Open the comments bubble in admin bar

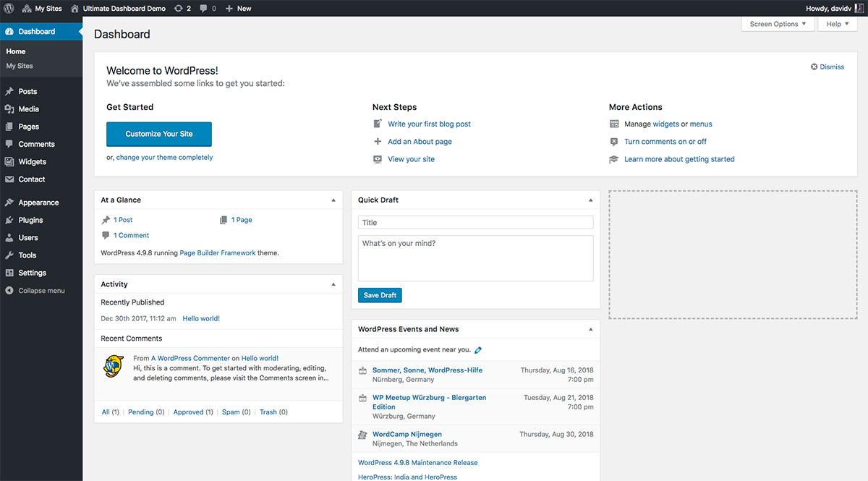pos(203,9)
